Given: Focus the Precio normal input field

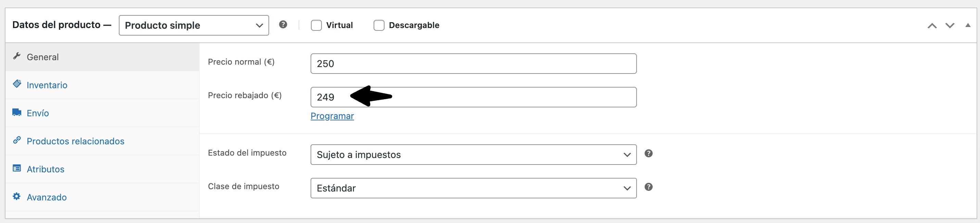Looking at the screenshot, I should tap(473, 64).
